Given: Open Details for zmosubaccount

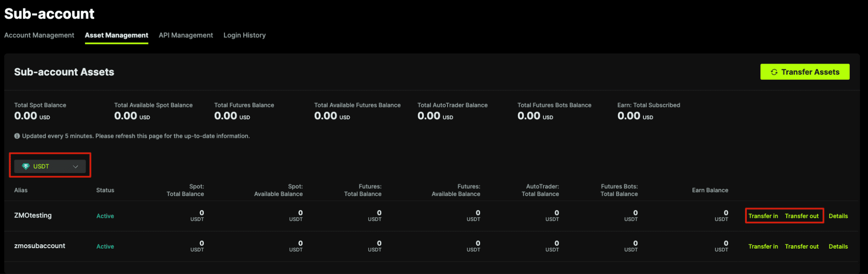Looking at the screenshot, I should pos(838,246).
